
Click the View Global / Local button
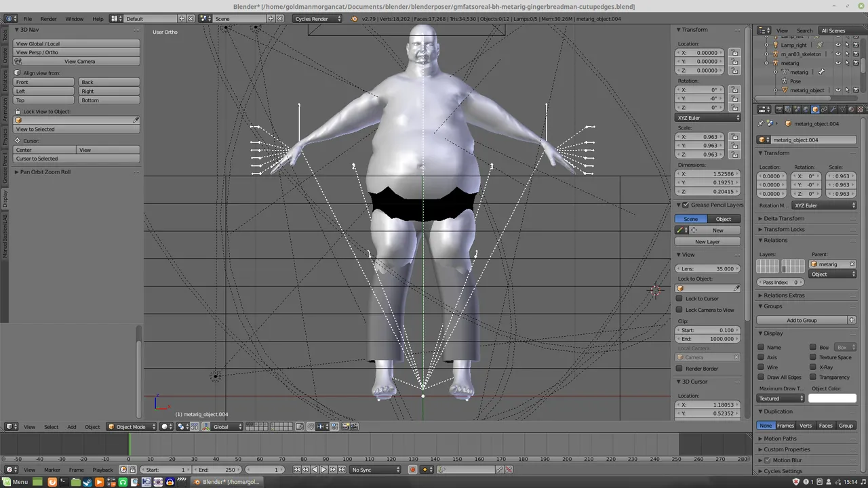click(x=77, y=43)
